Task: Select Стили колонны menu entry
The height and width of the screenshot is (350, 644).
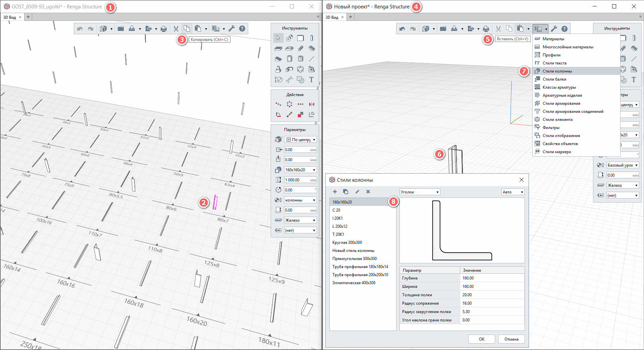Action: pos(576,71)
